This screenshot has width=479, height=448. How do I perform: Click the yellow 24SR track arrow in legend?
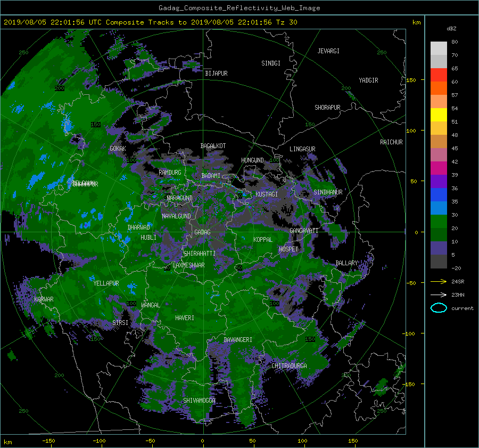tap(439, 281)
